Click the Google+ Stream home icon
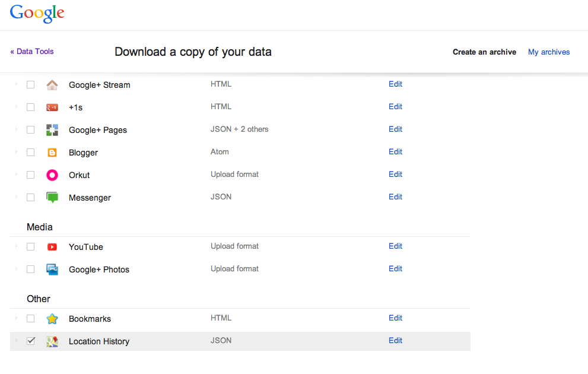The image size is (588, 374). 52,85
